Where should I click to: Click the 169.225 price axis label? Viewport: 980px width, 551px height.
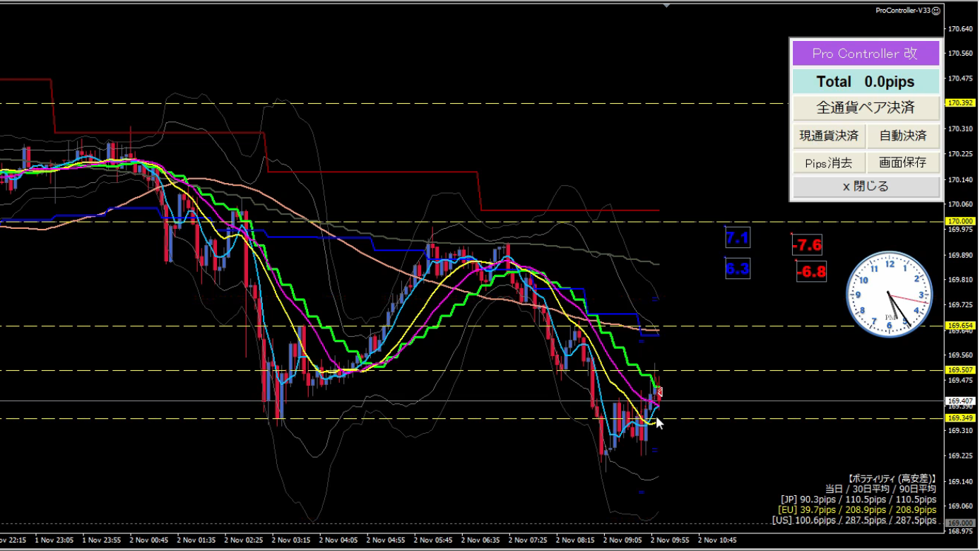click(x=961, y=456)
